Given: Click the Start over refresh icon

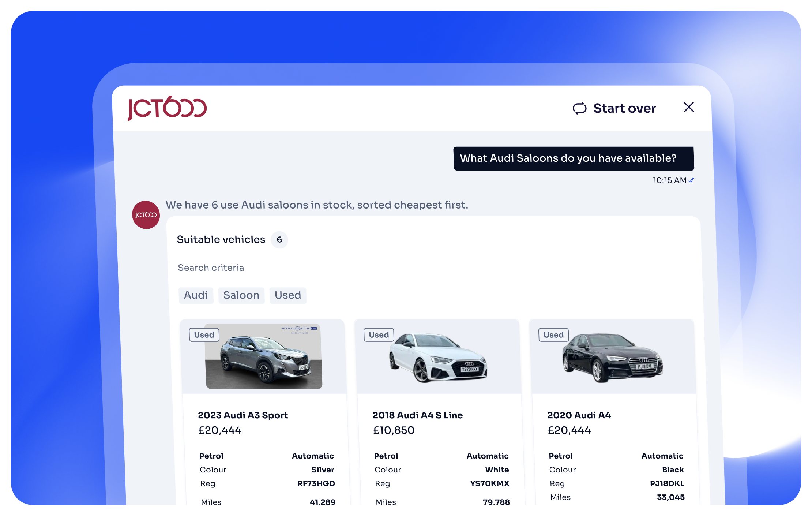Looking at the screenshot, I should pyautogui.click(x=579, y=108).
